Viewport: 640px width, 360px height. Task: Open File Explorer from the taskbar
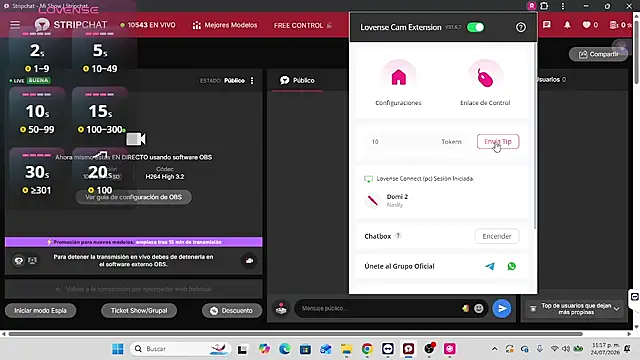(x=347, y=349)
